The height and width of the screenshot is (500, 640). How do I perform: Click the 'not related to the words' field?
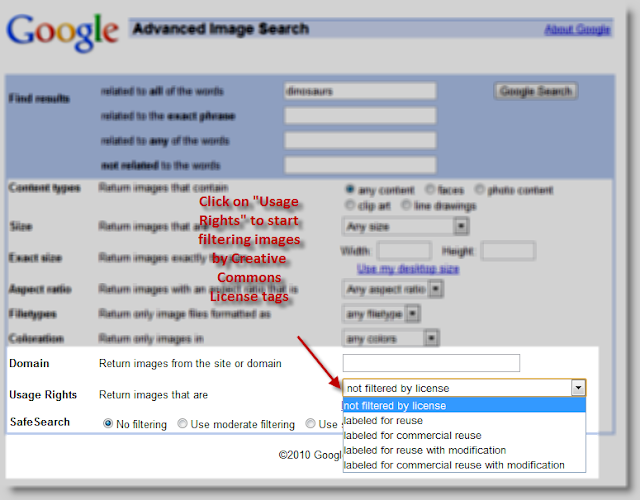tap(360, 165)
